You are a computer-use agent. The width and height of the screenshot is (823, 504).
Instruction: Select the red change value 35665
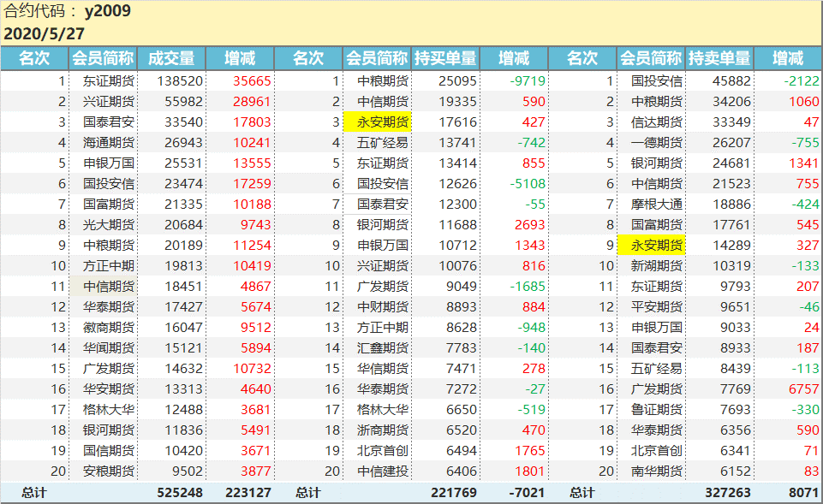[x=252, y=81]
